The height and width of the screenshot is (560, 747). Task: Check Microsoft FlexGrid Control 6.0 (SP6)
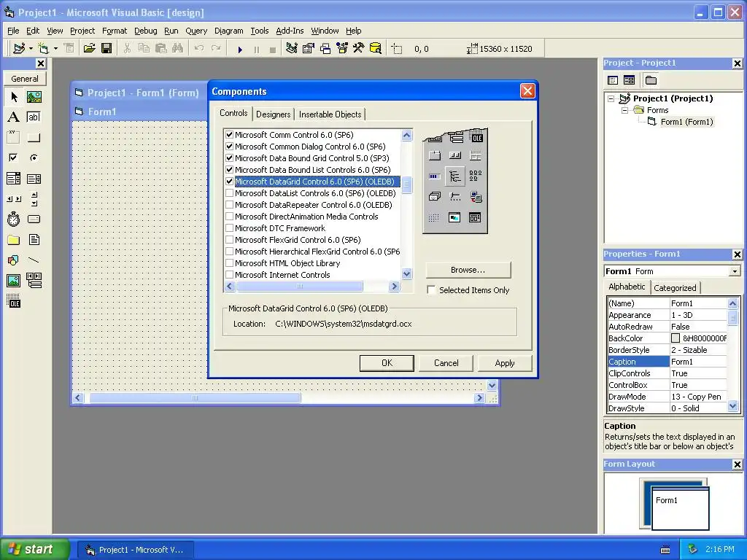[x=230, y=239]
